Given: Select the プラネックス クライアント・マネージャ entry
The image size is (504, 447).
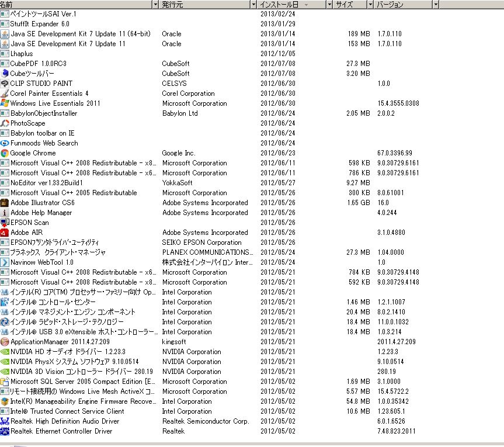Looking at the screenshot, I should (58, 252).
